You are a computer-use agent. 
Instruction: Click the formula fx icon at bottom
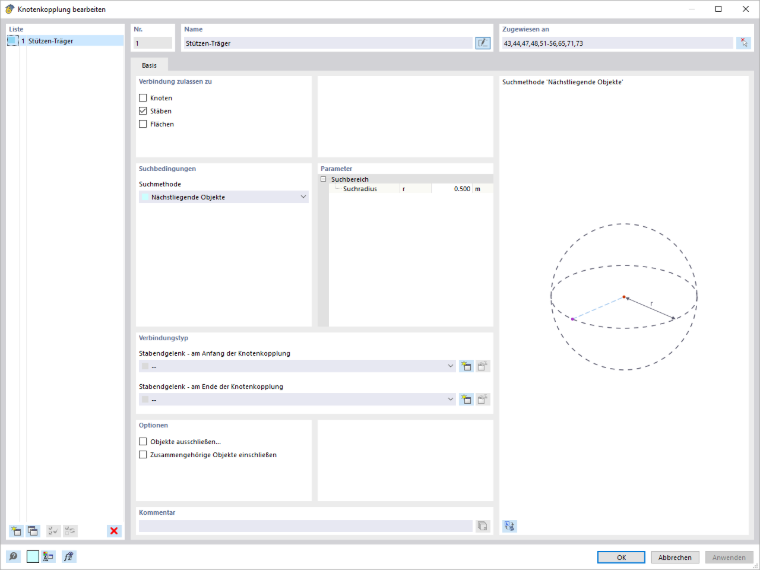pyautogui.click(x=69, y=556)
